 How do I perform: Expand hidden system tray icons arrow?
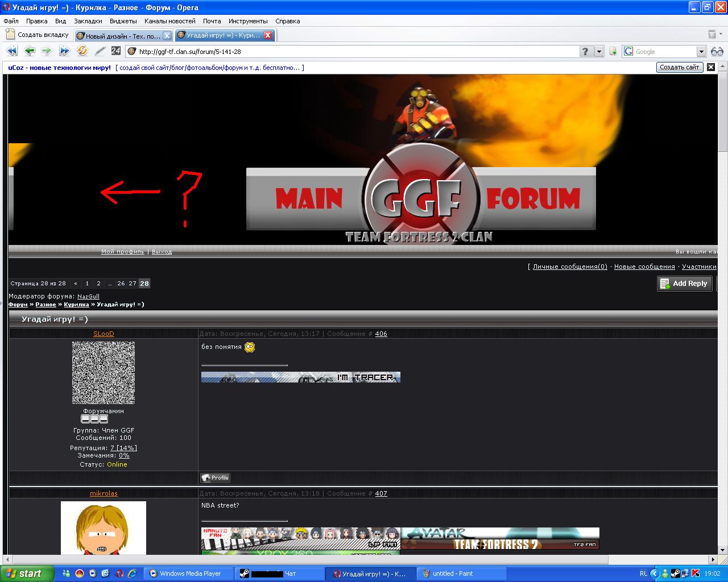pos(655,573)
